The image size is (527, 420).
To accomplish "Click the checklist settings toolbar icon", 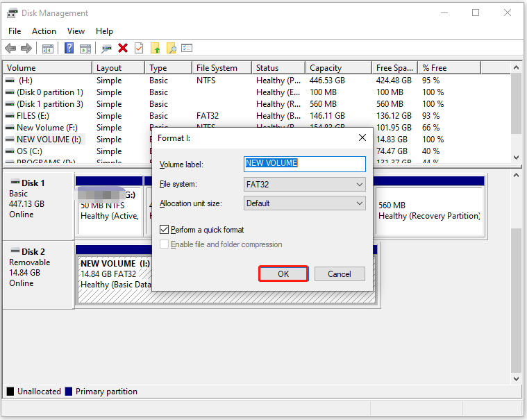I will (187, 48).
